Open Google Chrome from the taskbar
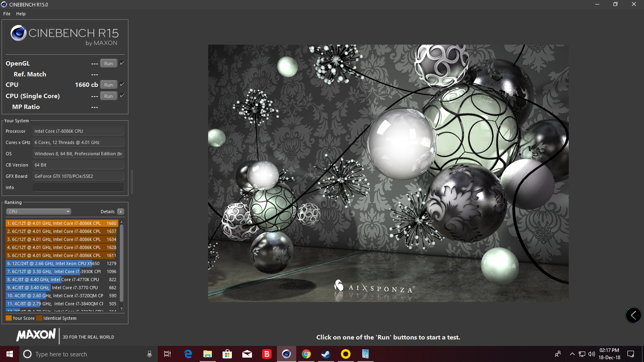This screenshot has height=362, width=644. coord(306,354)
